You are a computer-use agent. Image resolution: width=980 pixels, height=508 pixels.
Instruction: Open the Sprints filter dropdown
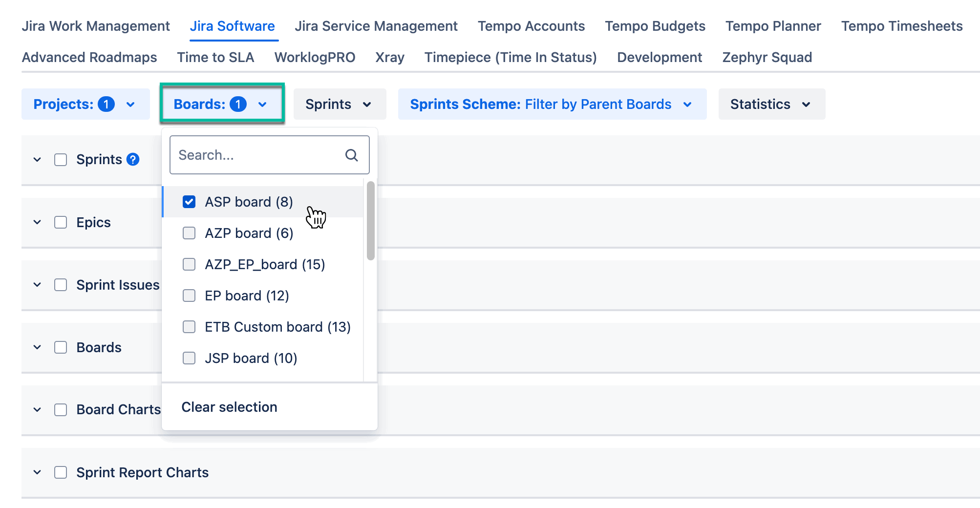pyautogui.click(x=339, y=104)
